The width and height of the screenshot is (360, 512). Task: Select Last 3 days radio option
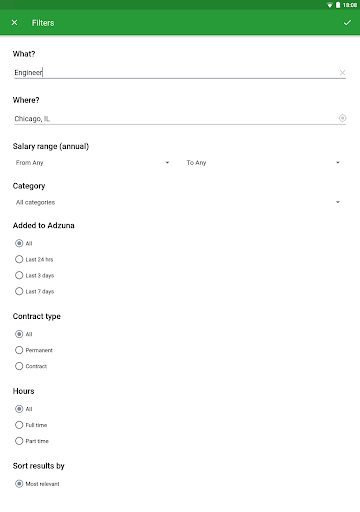(34, 275)
